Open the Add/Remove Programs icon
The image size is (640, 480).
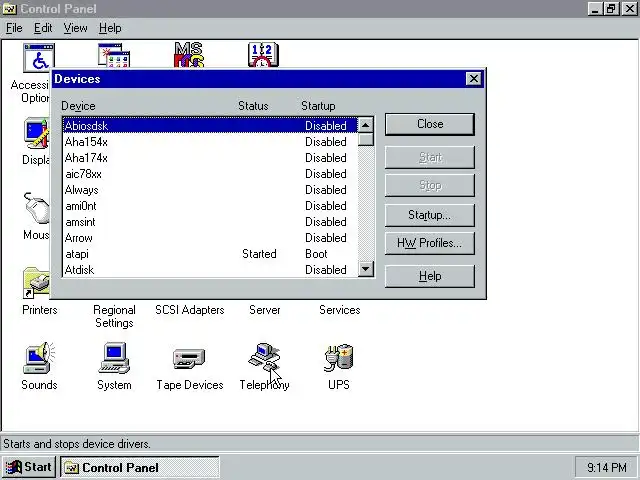pyautogui.click(x=114, y=55)
